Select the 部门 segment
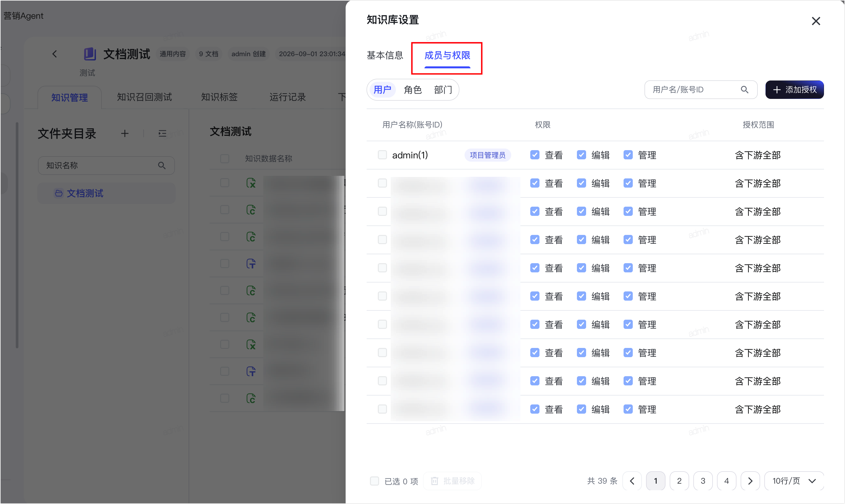845x504 pixels. coord(443,90)
